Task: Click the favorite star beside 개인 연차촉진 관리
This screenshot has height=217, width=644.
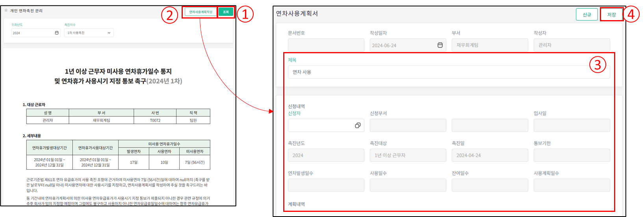Action: 6,11
